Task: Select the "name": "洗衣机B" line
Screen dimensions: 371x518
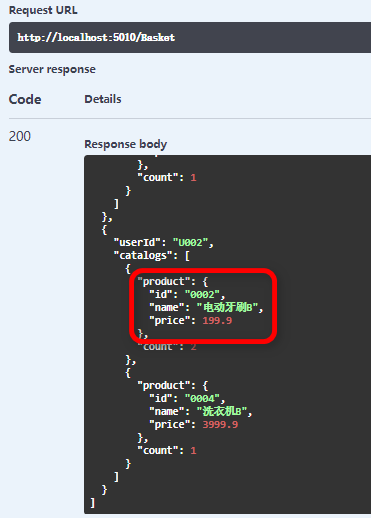Action: [x=201, y=411]
